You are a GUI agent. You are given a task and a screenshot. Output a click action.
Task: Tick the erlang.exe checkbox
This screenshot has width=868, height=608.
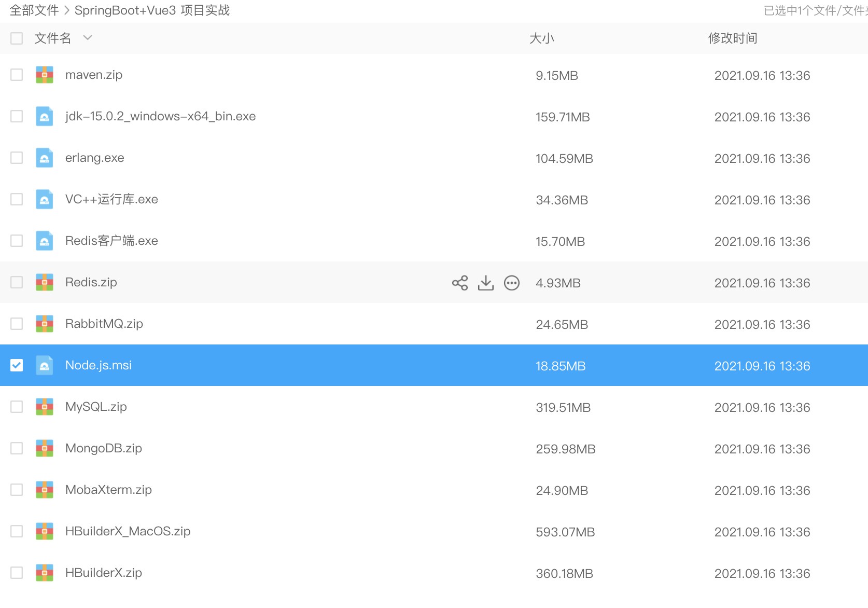17,158
